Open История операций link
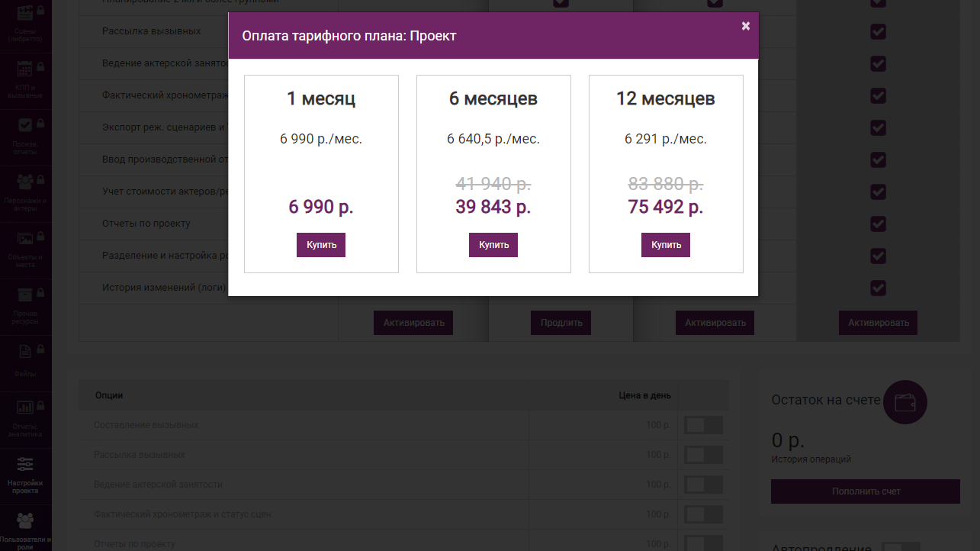The width and height of the screenshot is (980, 551). coord(811,459)
